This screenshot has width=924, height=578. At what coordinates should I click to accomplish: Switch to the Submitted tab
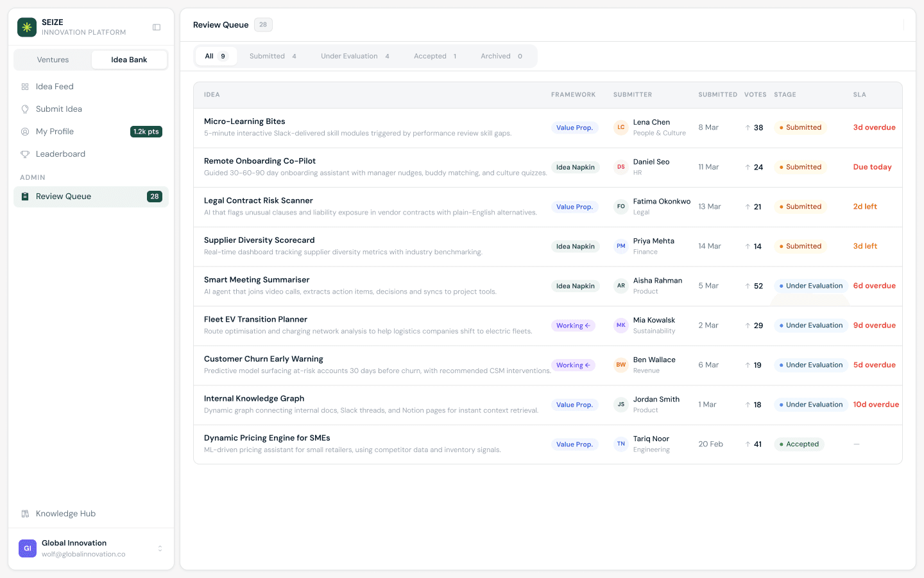tap(273, 57)
